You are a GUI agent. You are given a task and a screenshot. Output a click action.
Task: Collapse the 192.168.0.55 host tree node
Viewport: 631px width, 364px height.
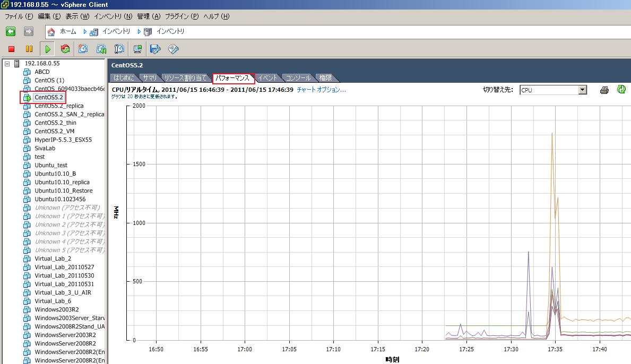(x=7, y=64)
